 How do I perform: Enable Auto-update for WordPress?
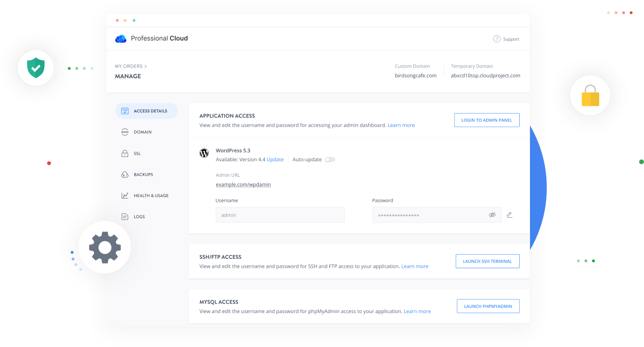[x=330, y=159]
